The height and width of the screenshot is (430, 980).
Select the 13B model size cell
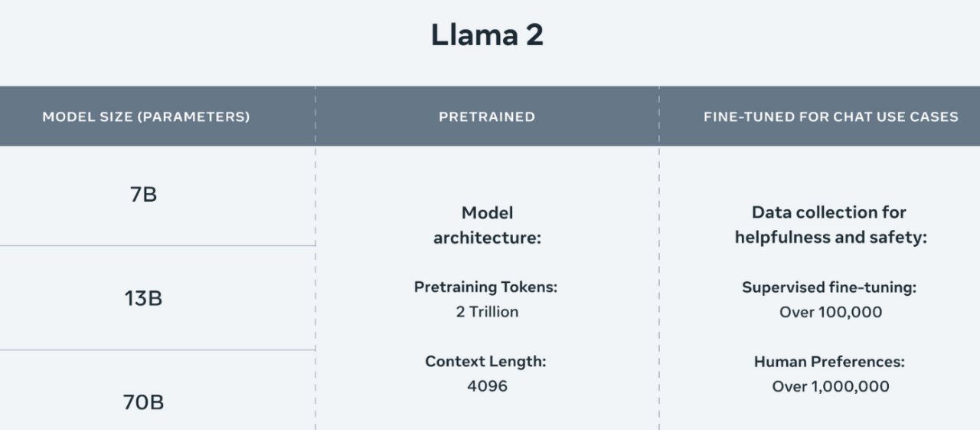click(x=143, y=298)
